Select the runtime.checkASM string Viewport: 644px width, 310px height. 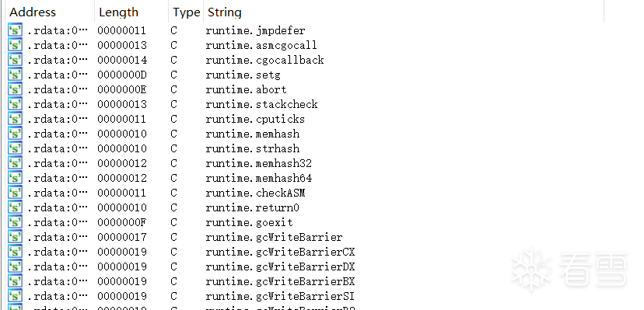(255, 193)
